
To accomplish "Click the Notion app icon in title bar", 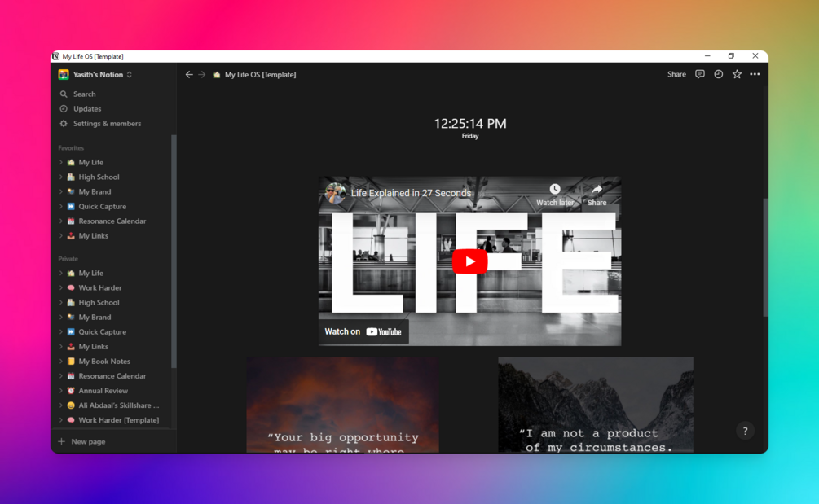I will coord(56,56).
